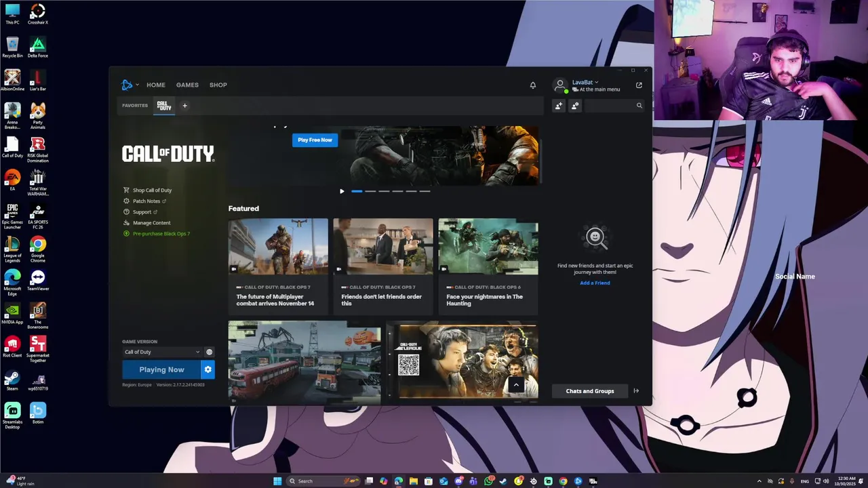Select last carousel slide indicator
The width and height of the screenshot is (868, 488).
click(425, 191)
